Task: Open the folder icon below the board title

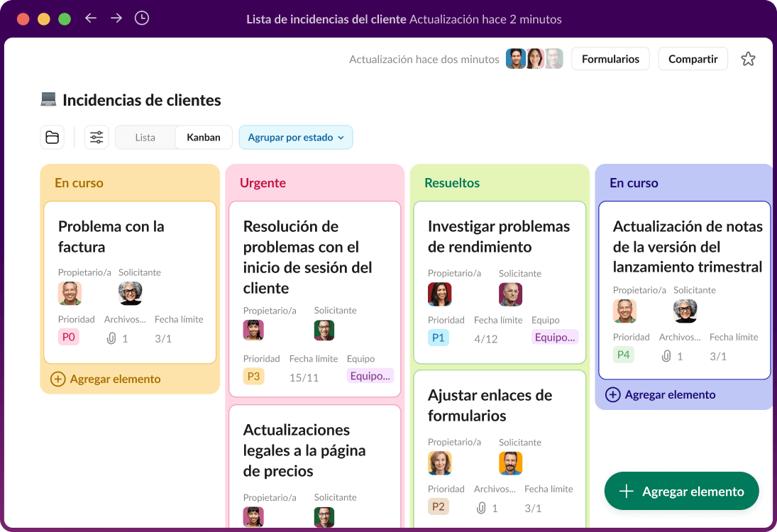Action: click(x=52, y=137)
